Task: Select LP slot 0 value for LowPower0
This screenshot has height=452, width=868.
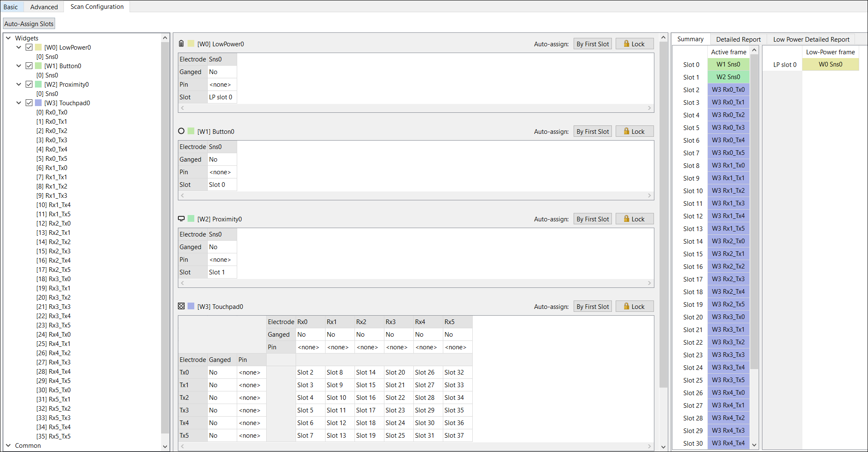Action: (222, 97)
